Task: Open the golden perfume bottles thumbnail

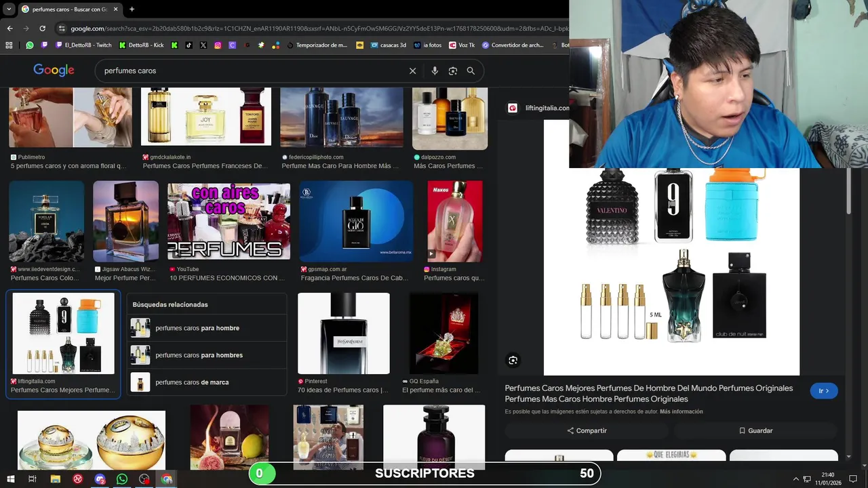Action: pos(92,441)
